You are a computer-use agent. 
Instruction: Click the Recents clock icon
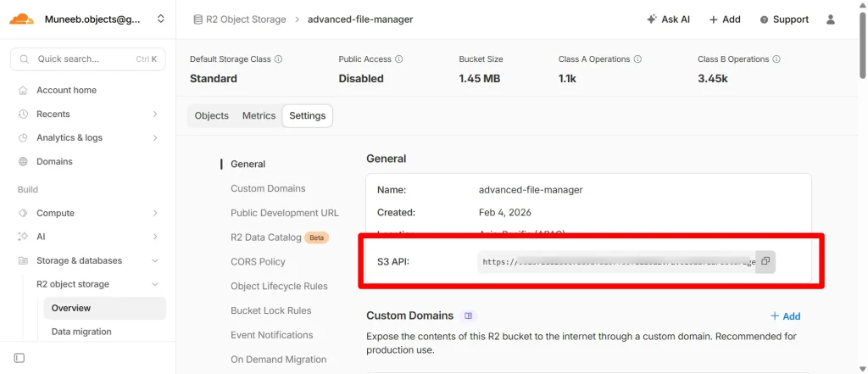tap(23, 114)
